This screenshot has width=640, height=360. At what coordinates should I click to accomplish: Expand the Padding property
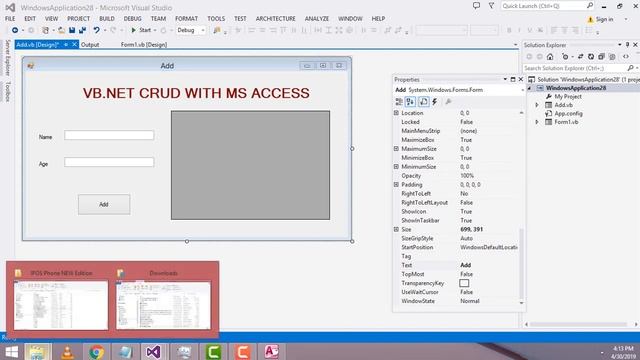point(396,184)
